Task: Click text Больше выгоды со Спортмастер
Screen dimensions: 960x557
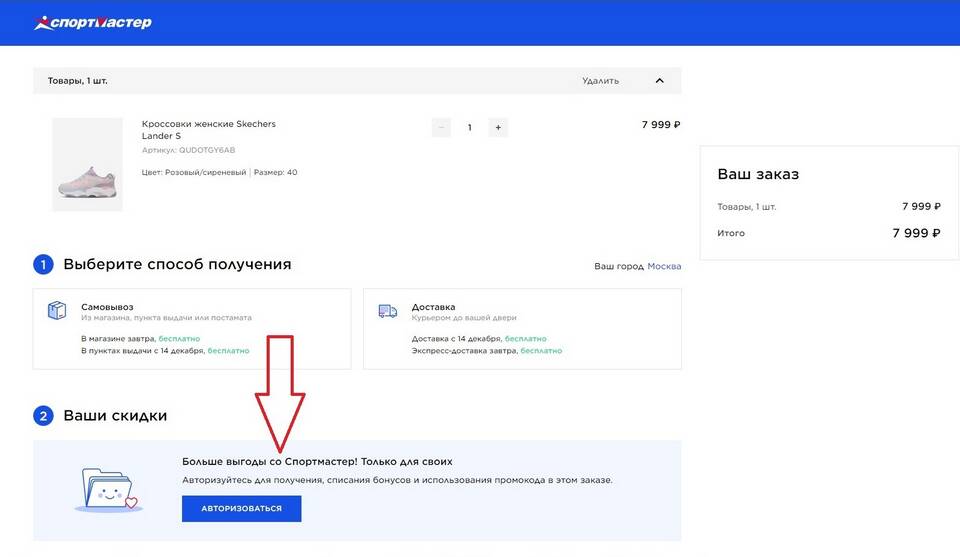Action: [x=269, y=462]
